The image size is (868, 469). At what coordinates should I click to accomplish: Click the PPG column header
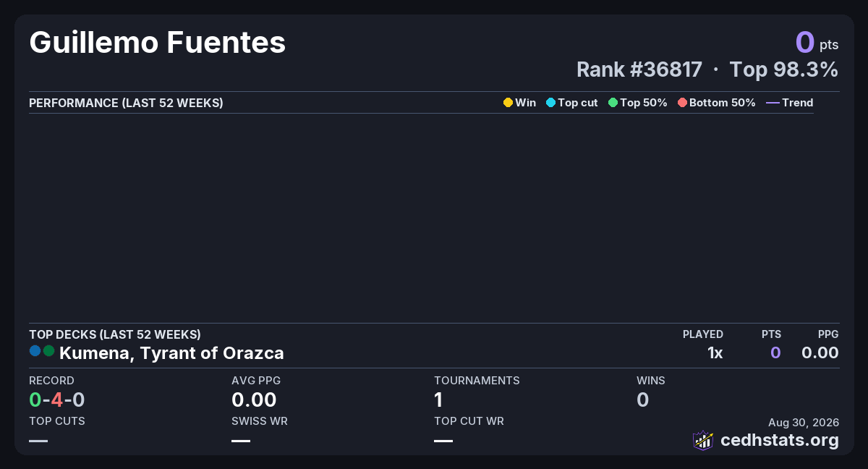pyautogui.click(x=828, y=334)
